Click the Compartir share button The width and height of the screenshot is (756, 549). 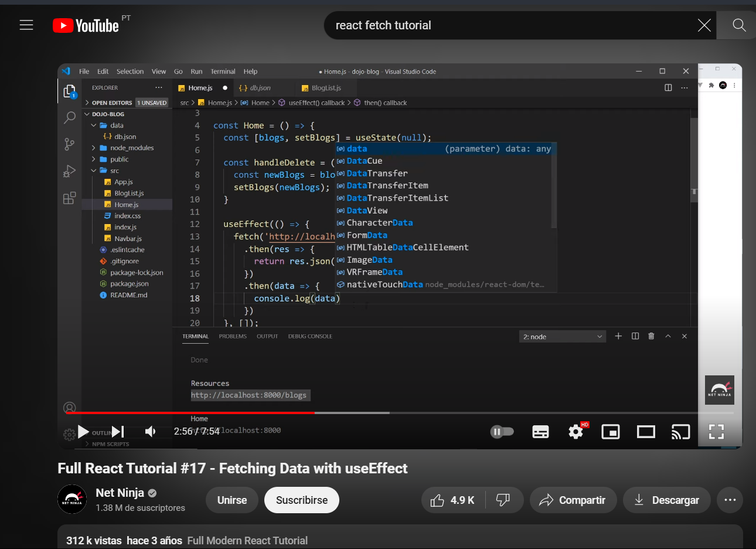click(573, 500)
